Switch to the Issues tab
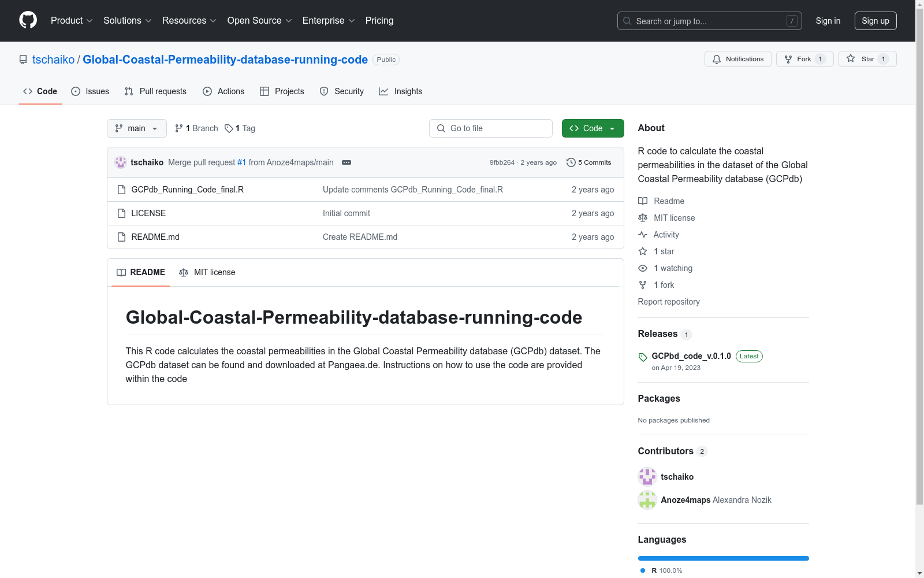The image size is (924, 578). (90, 91)
